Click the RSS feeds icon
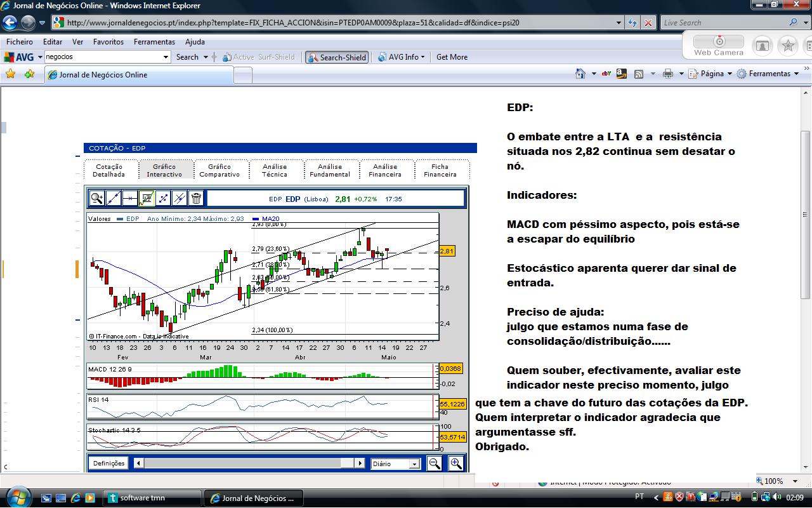 click(x=639, y=74)
